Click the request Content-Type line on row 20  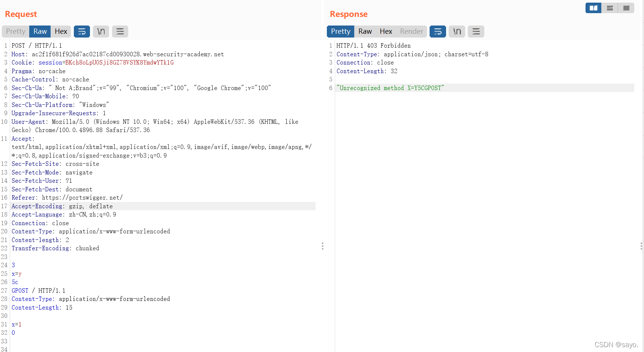pyautogui.click(x=91, y=232)
